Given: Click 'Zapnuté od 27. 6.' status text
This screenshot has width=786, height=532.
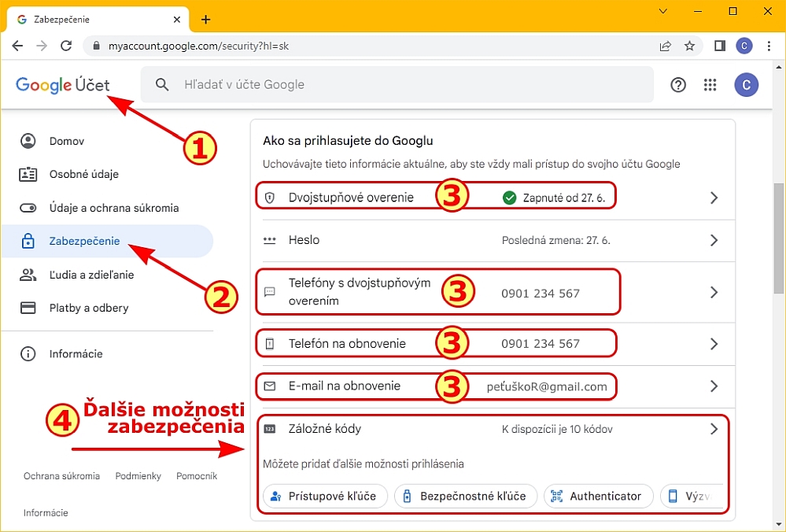Looking at the screenshot, I should pyautogui.click(x=564, y=198).
